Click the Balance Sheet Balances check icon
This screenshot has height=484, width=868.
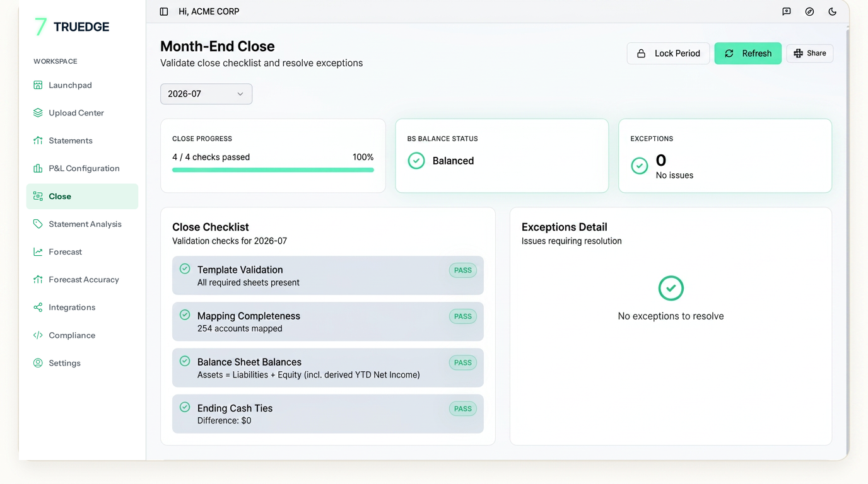pyautogui.click(x=185, y=361)
